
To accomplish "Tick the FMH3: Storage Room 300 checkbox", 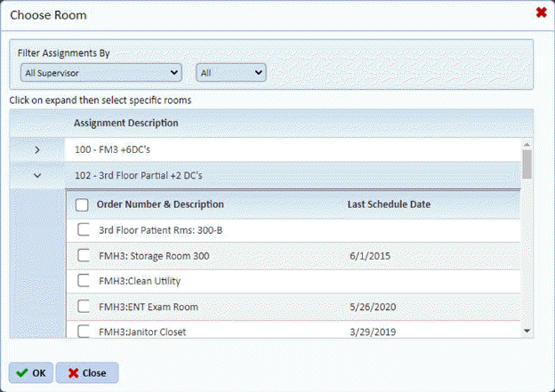I will click(84, 256).
